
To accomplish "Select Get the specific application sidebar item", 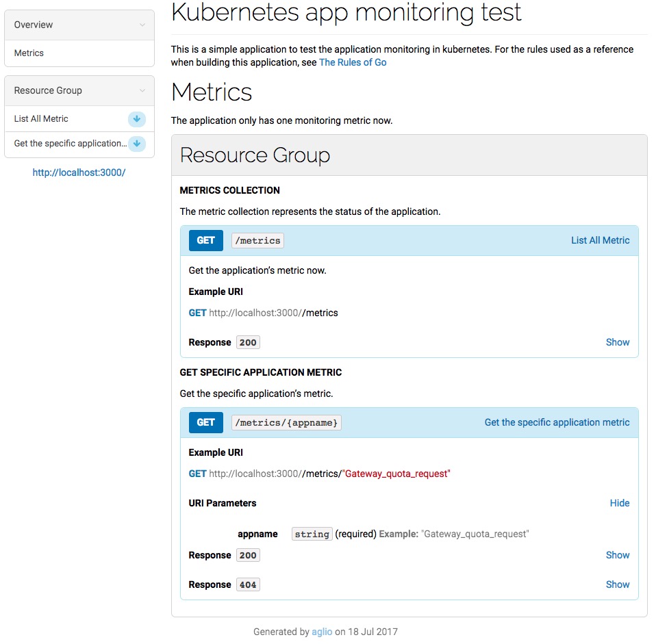I will (x=70, y=144).
